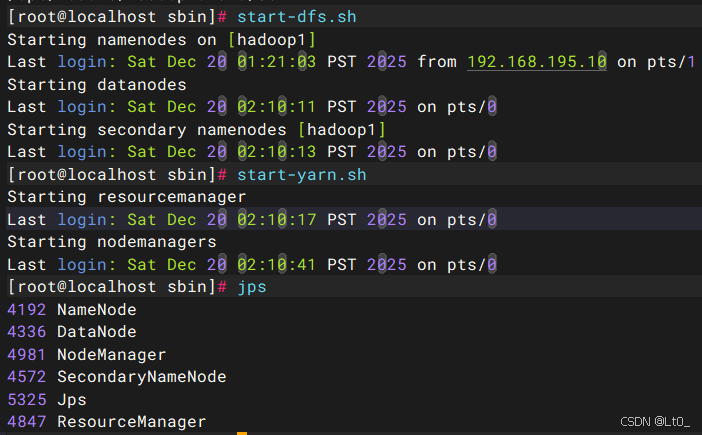Click 'pts/1' at end of first login line
Viewport: 702px width, 435px height.
671,62
